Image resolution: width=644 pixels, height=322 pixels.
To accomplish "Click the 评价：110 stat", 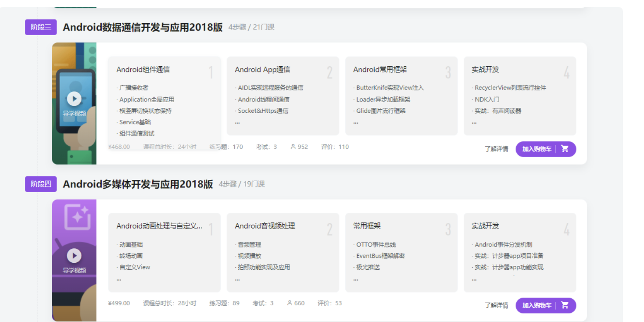I will tap(335, 147).
